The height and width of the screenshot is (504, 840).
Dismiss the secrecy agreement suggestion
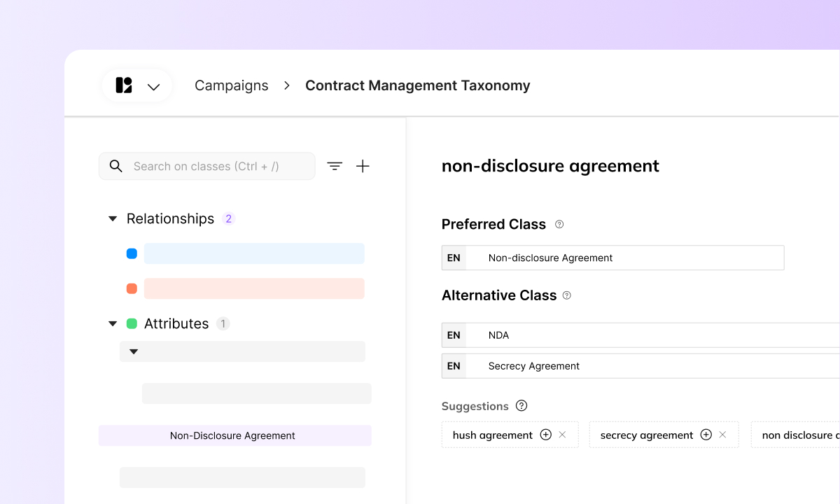tap(723, 435)
